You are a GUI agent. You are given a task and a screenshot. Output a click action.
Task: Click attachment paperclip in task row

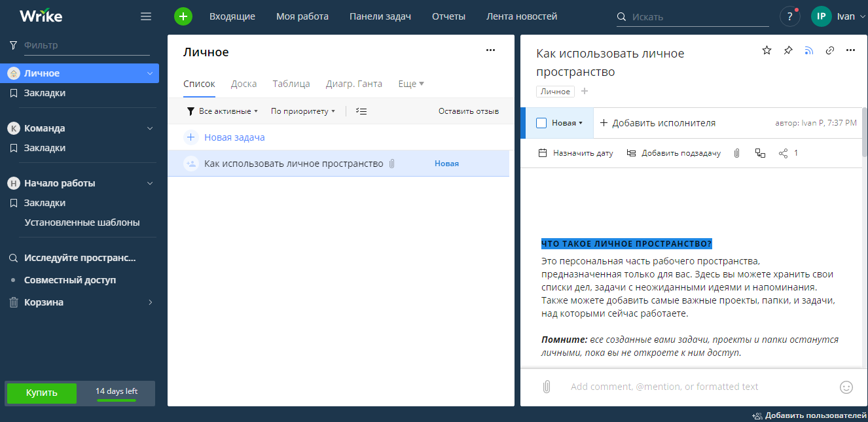pos(391,164)
